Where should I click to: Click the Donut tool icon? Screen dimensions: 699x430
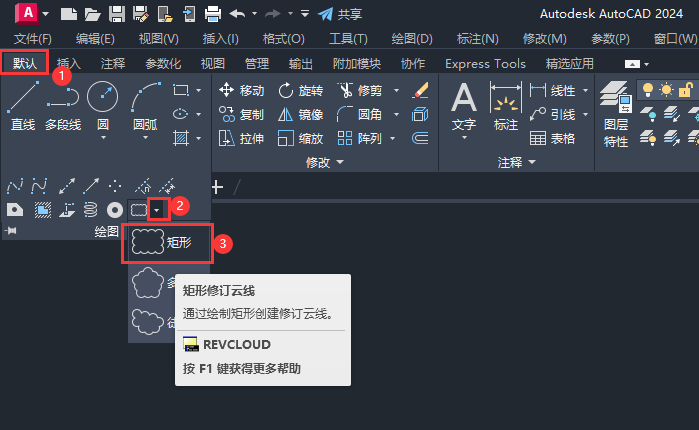tap(115, 210)
